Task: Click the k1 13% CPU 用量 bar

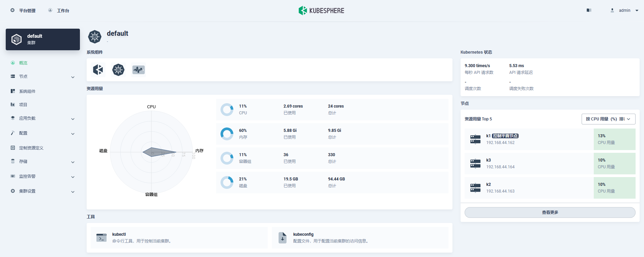Action: click(x=614, y=139)
